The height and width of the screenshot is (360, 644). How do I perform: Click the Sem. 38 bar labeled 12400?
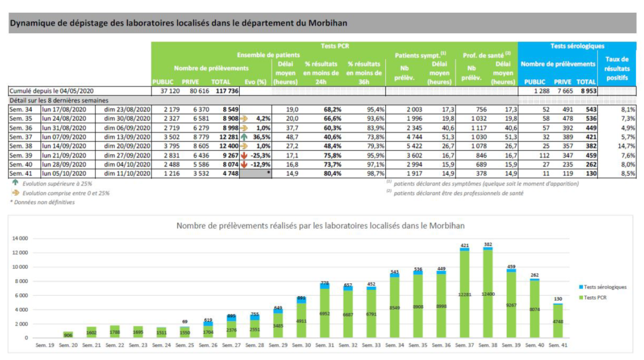488,293
